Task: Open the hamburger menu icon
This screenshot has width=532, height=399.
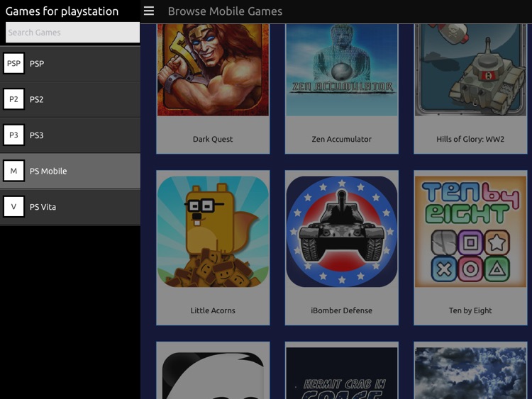Action: click(149, 11)
